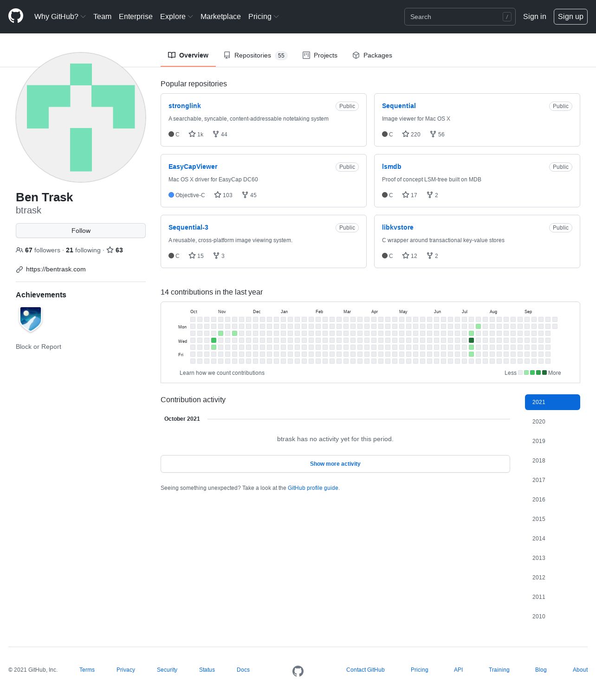Click the GitHub Octocat logo in header
This screenshot has height=700, width=596.
coord(16,16)
